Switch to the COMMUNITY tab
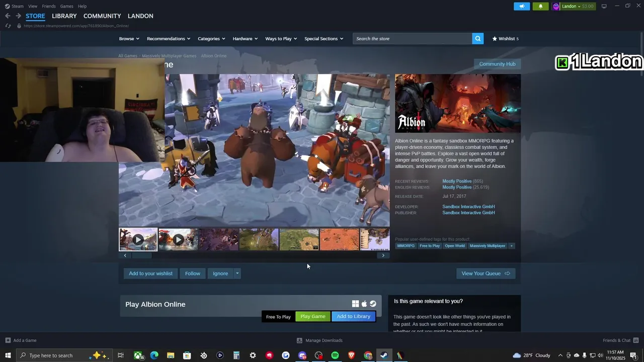The height and width of the screenshot is (362, 644). 102,16
